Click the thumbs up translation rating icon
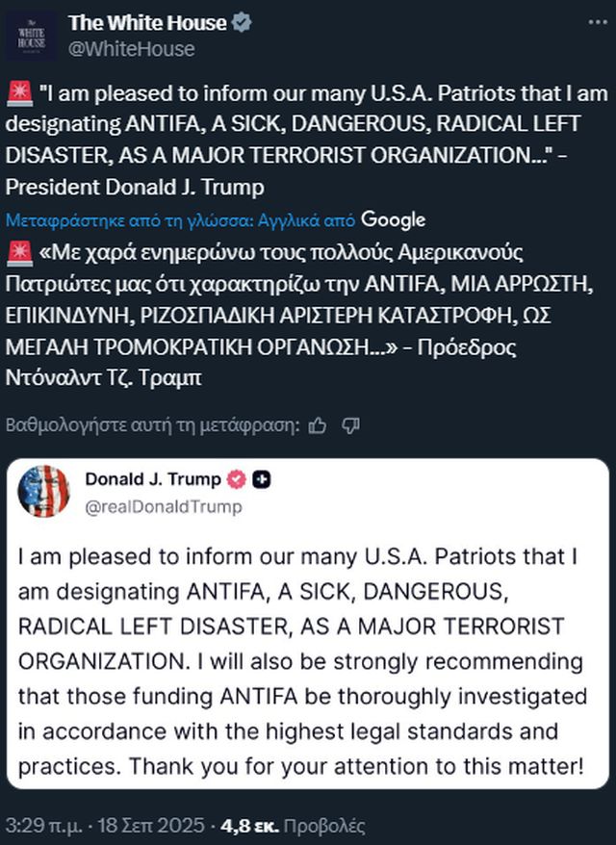616x845 pixels. pos(319,424)
